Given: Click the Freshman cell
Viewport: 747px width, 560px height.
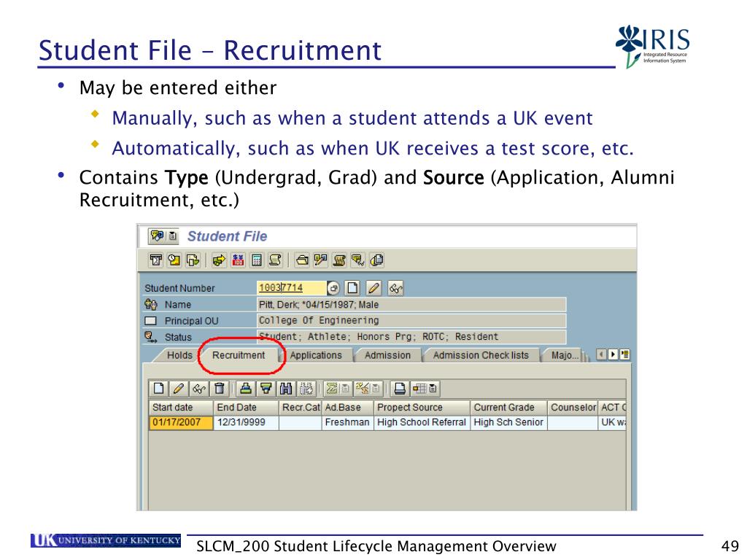Looking at the screenshot, I should [347, 422].
